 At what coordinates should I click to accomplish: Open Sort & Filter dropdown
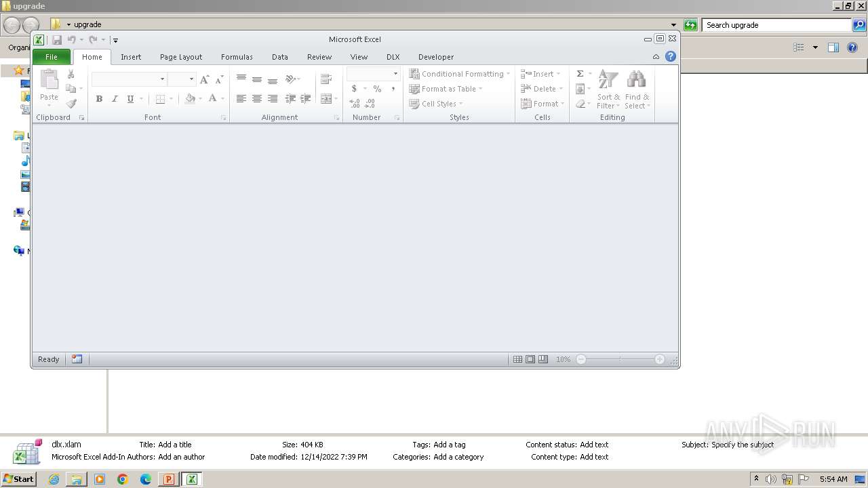coord(608,89)
